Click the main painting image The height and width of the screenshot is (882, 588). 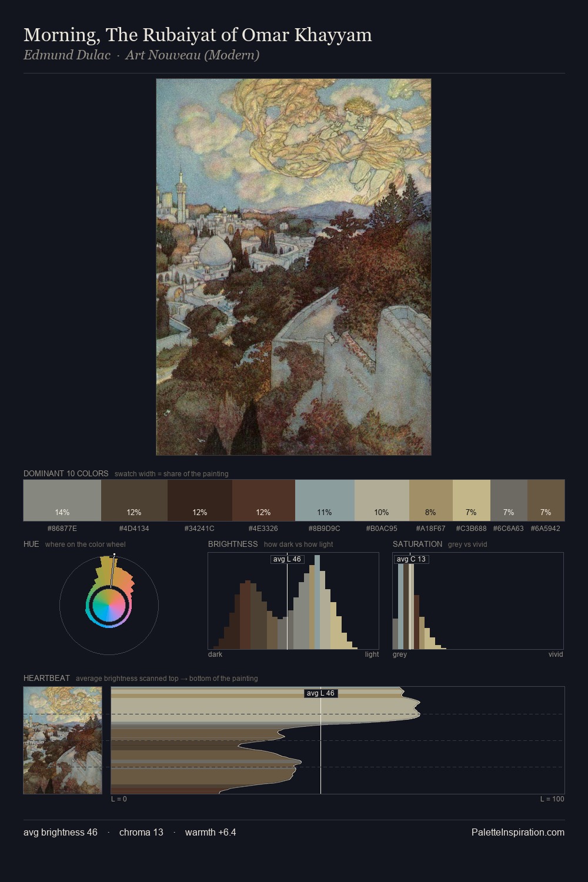293,267
